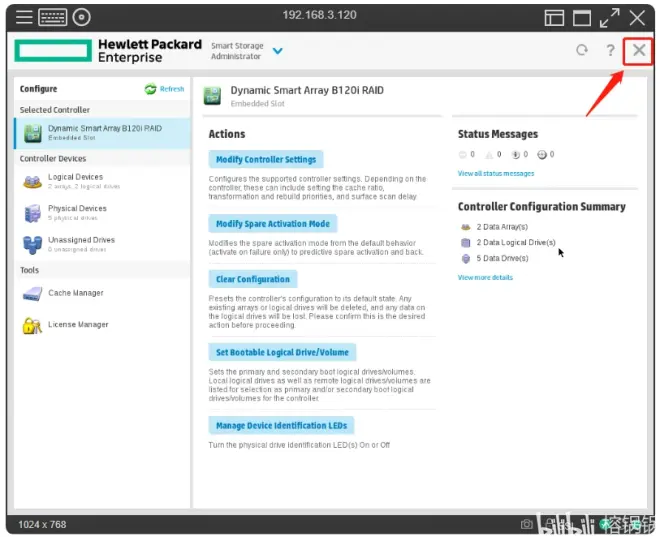Click the screenshot camera icon in status bar
The height and width of the screenshot is (537, 660).
[x=526, y=524]
